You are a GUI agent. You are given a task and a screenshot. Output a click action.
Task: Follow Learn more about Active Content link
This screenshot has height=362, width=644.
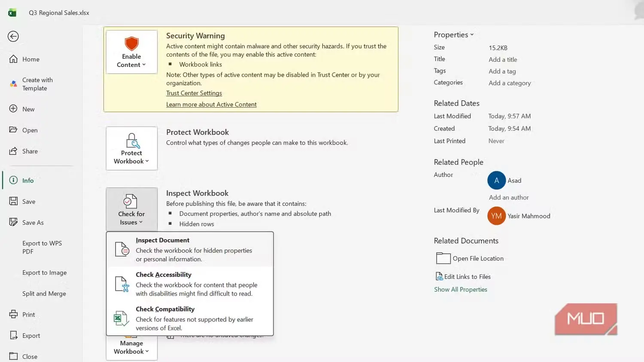[211, 104]
